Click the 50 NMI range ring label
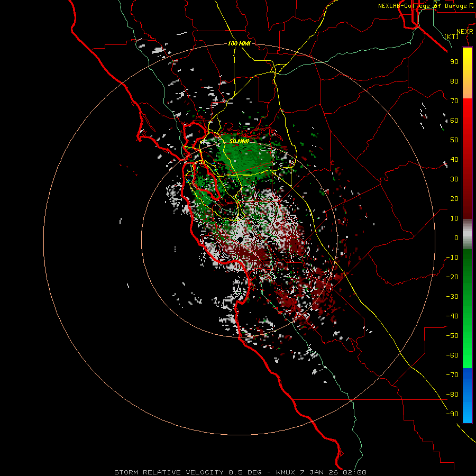The width and height of the screenshot is (476, 476). [239, 141]
